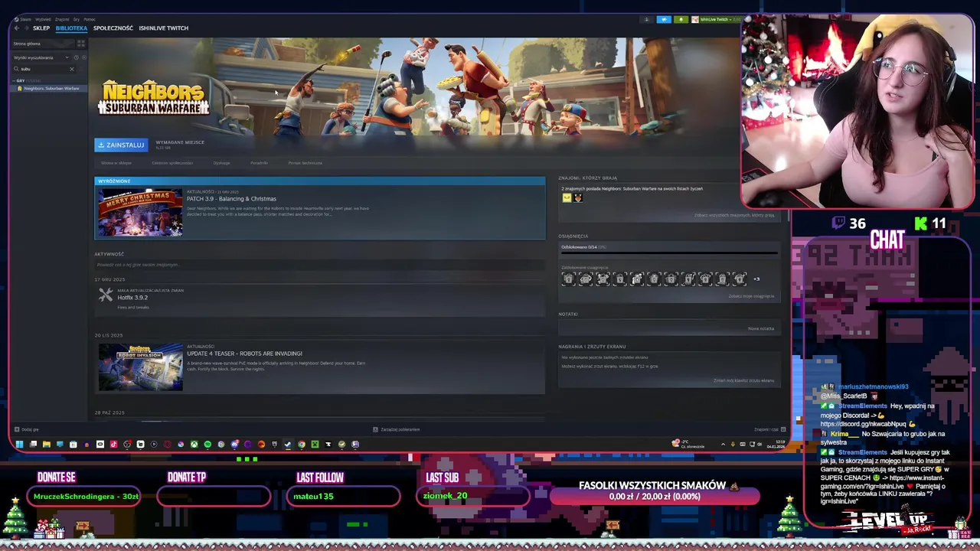Open the yellow friend avatar in wishlist friends

coord(567,198)
